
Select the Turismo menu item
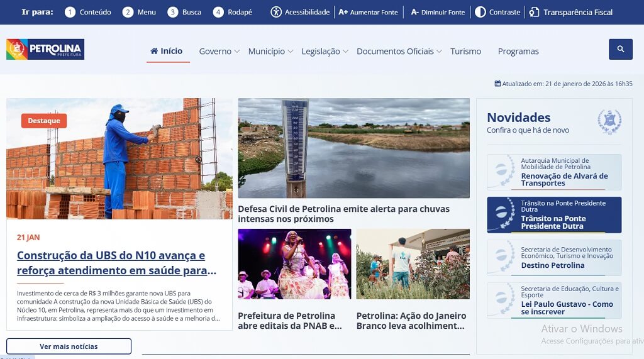pyautogui.click(x=465, y=52)
